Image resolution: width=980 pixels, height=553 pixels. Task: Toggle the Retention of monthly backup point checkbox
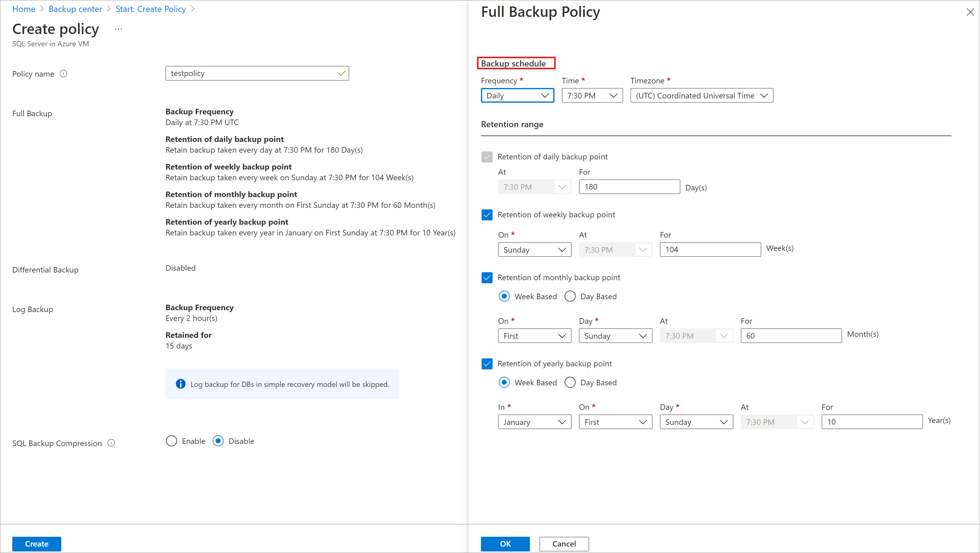pyautogui.click(x=487, y=277)
